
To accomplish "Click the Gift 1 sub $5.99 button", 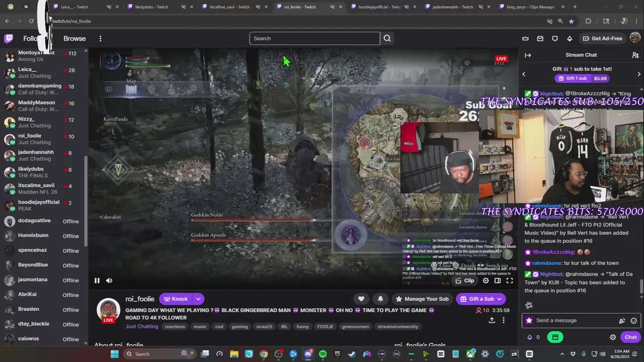I will pos(582,78).
